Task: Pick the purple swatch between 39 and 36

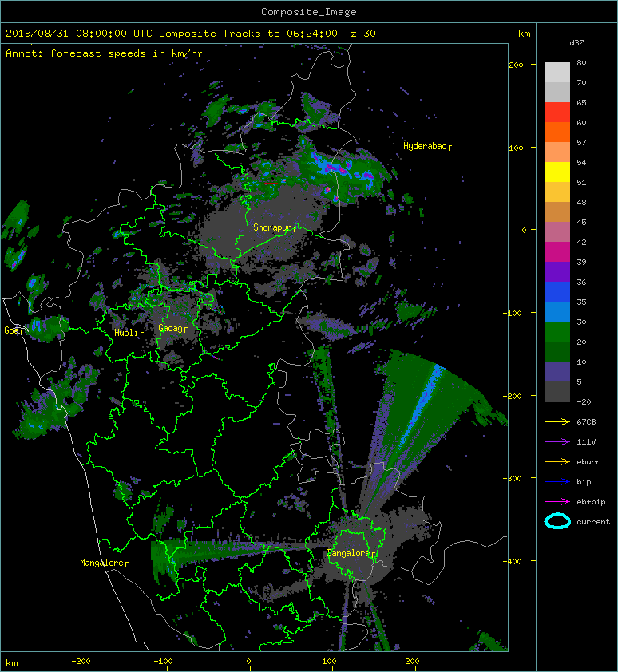Action: tap(557, 272)
